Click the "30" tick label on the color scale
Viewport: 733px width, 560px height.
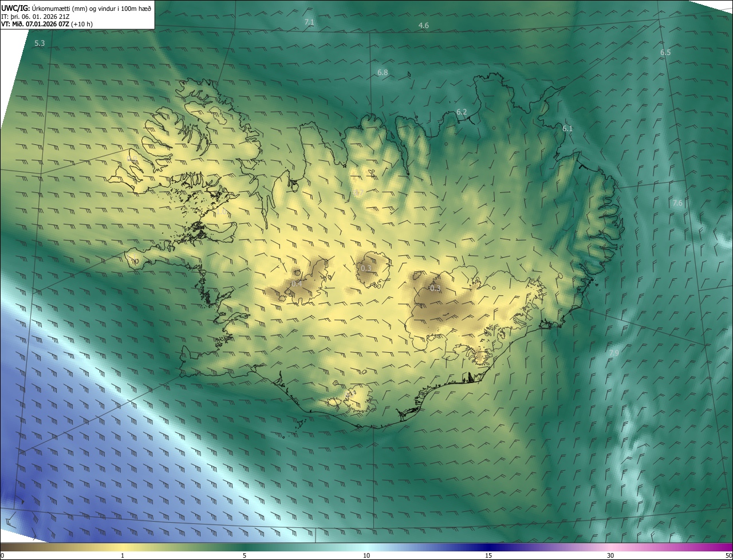[610, 555]
